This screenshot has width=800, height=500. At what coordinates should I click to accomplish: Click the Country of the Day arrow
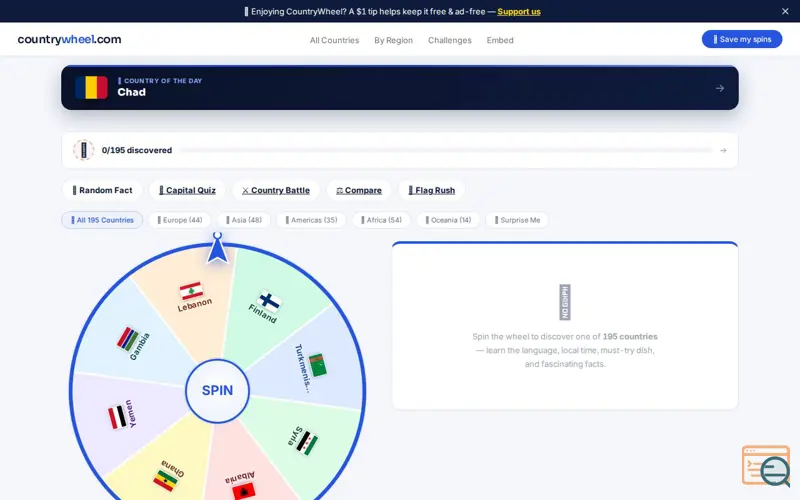(x=719, y=88)
